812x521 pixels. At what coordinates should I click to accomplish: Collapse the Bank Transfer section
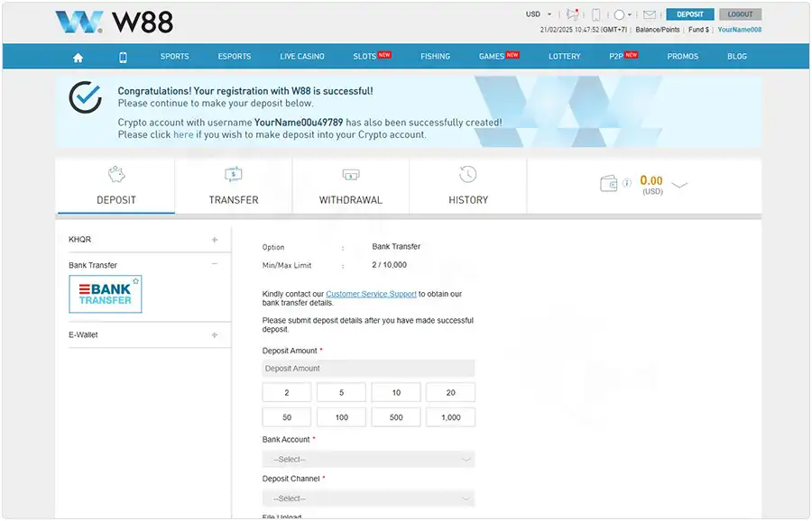(x=214, y=264)
